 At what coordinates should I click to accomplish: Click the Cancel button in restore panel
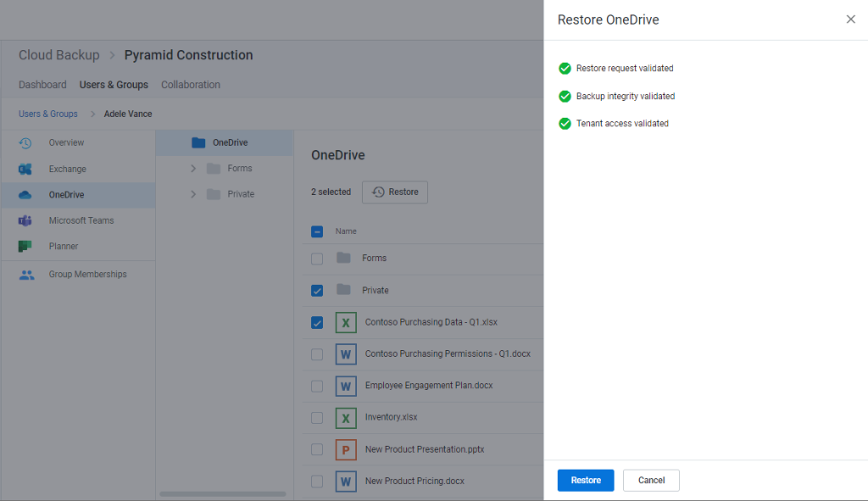coord(651,481)
